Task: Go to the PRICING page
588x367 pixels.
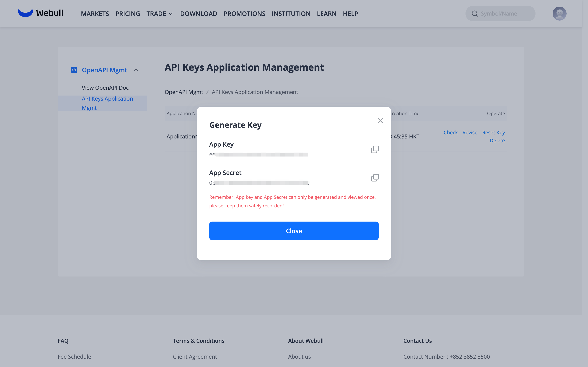Action: click(128, 14)
